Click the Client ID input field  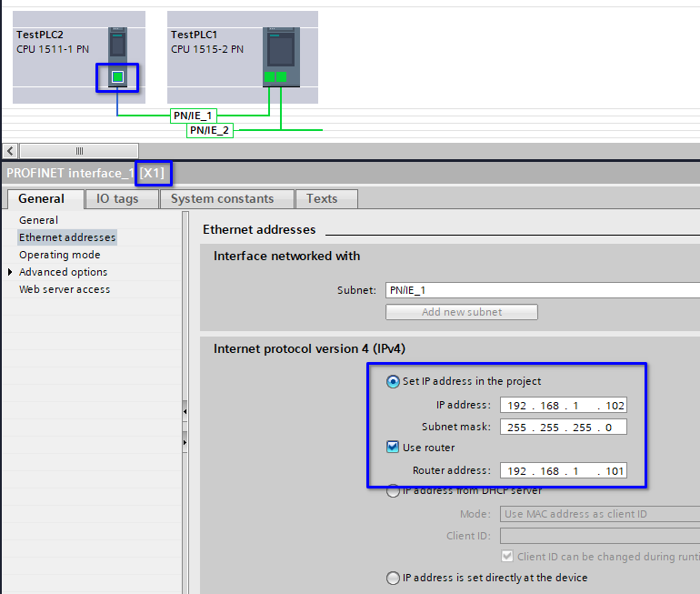tap(600, 536)
